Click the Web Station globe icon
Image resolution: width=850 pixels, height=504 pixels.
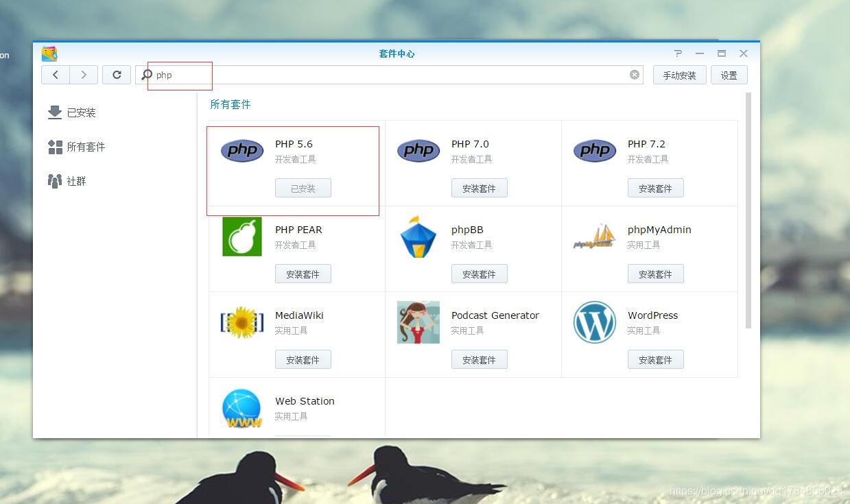(x=241, y=408)
